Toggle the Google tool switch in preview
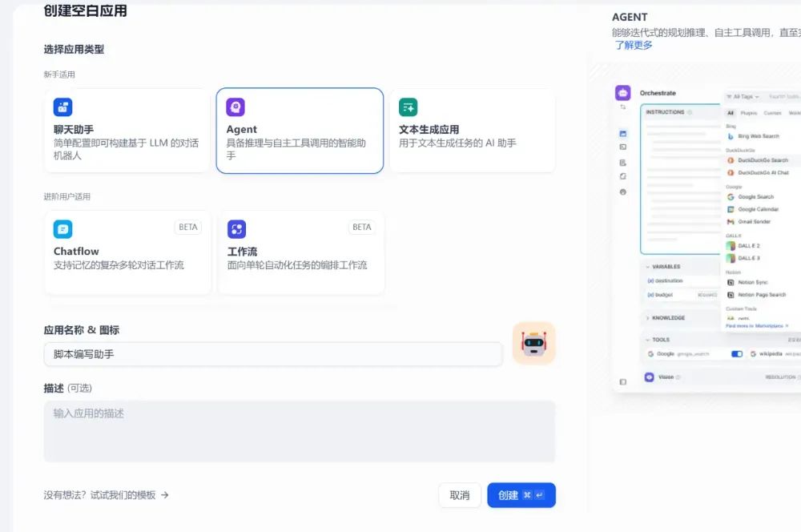The width and height of the screenshot is (801, 532). click(737, 353)
